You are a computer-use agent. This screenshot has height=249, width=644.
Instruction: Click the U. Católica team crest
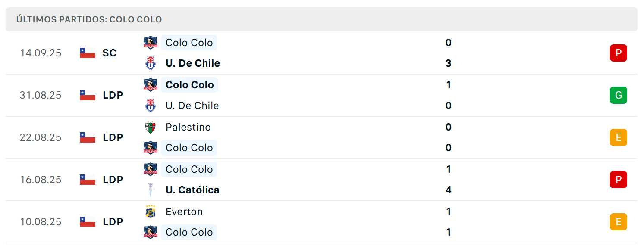click(x=151, y=190)
